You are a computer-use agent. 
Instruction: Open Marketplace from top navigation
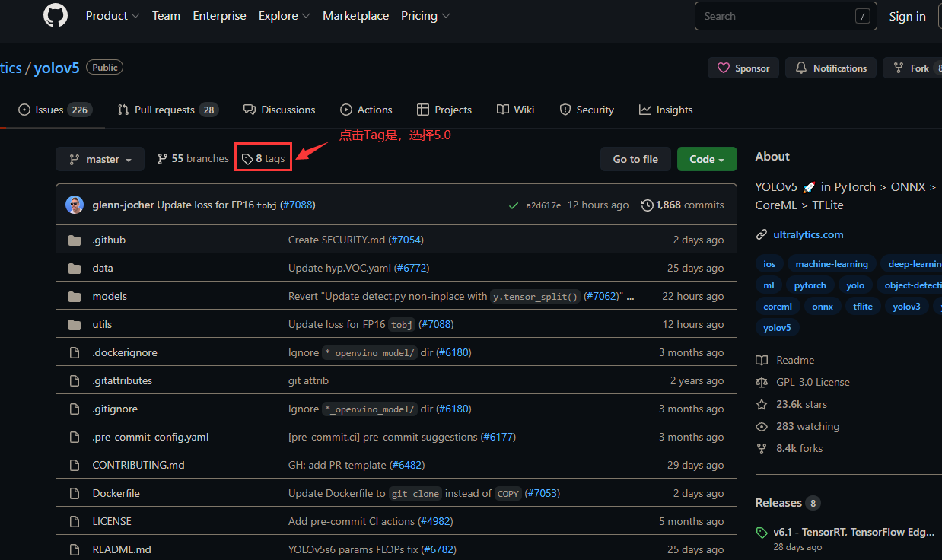(x=355, y=16)
